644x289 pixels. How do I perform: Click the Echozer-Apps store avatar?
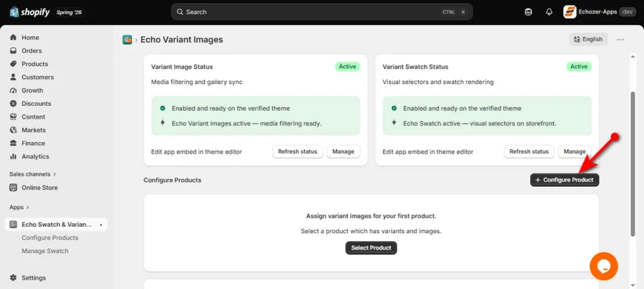570,12
